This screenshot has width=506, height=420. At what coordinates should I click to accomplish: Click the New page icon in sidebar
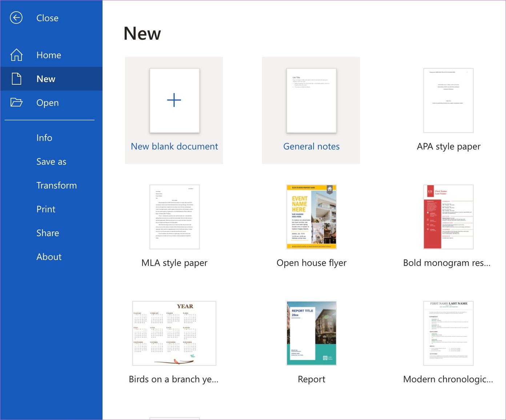pyautogui.click(x=16, y=79)
